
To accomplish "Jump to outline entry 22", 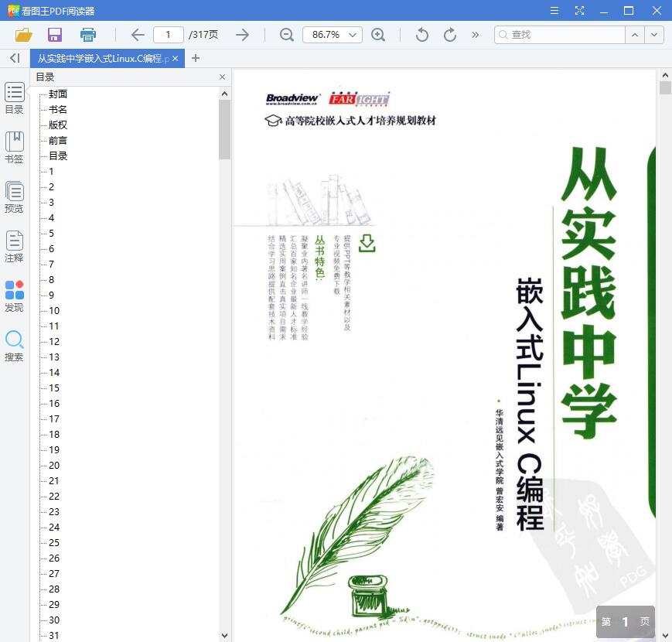I will click(54, 497).
